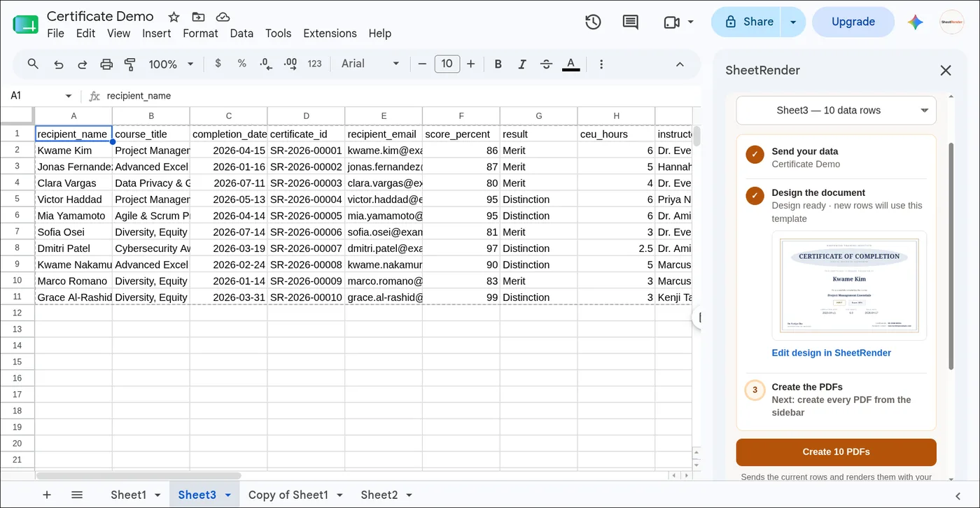Click the move to folder icon
Image resolution: width=980 pixels, height=508 pixels.
point(199,17)
